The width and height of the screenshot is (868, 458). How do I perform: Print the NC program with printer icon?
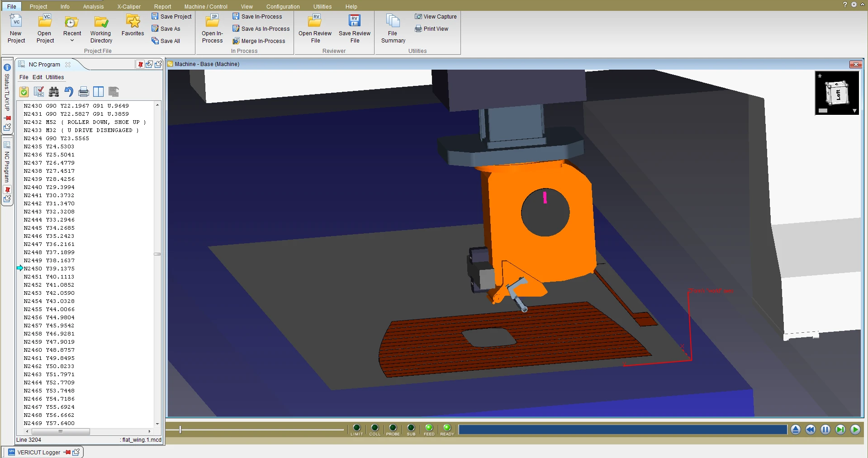coord(84,92)
